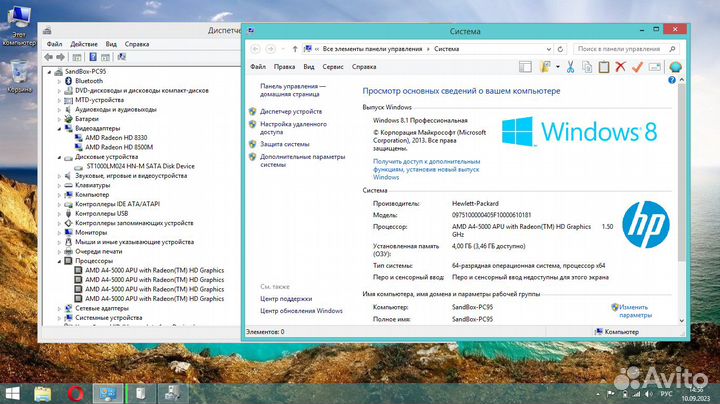
Task: Open Центр поддержки link
Action: 286,299
